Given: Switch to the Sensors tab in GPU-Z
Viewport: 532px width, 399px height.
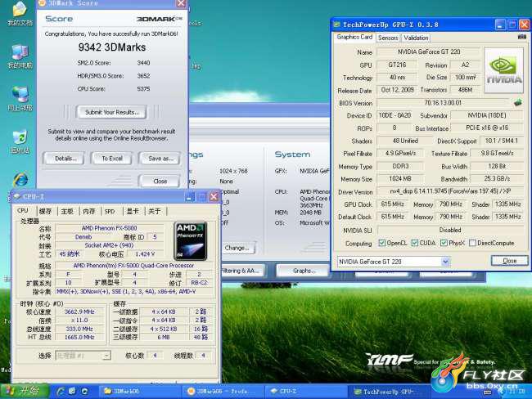Looking at the screenshot, I should coord(388,38).
